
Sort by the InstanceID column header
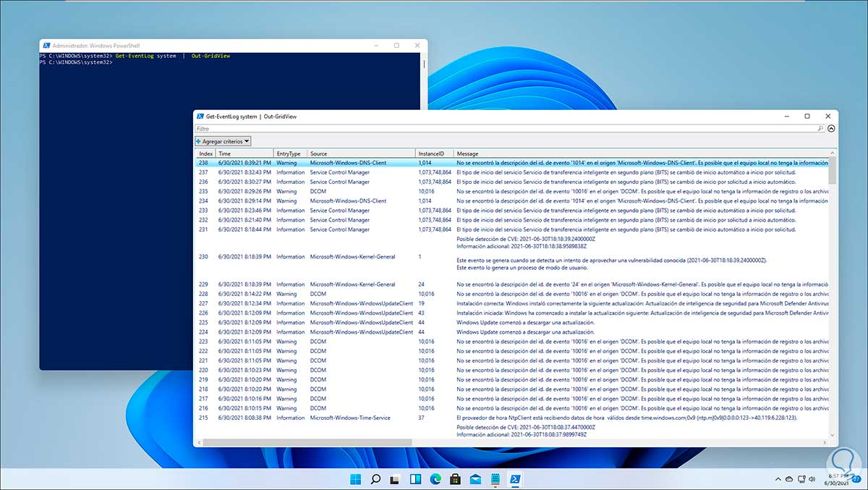pyautogui.click(x=435, y=153)
